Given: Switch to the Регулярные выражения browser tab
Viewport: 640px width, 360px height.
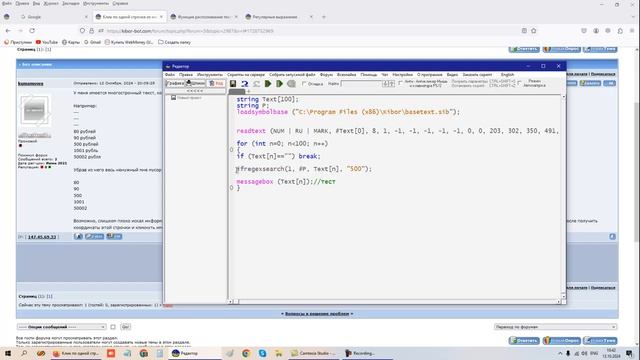Looking at the screenshot, I should pyautogui.click(x=280, y=17).
